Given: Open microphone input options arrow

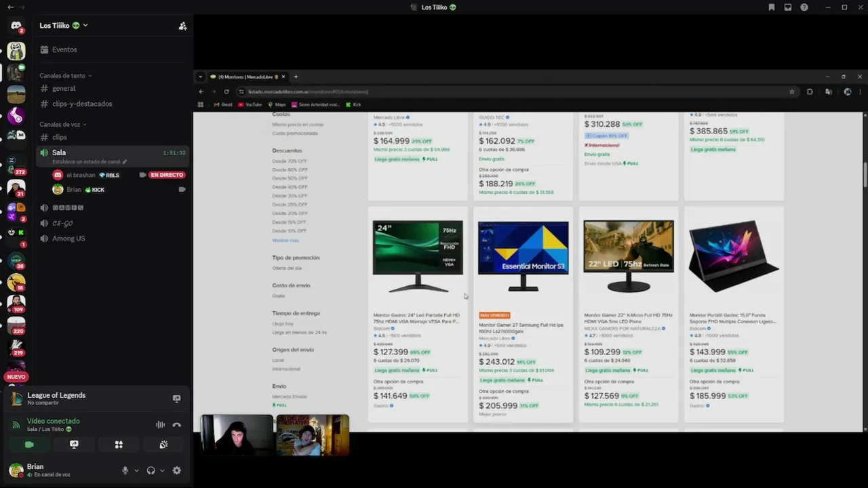Looking at the screenshot, I should click(136, 470).
